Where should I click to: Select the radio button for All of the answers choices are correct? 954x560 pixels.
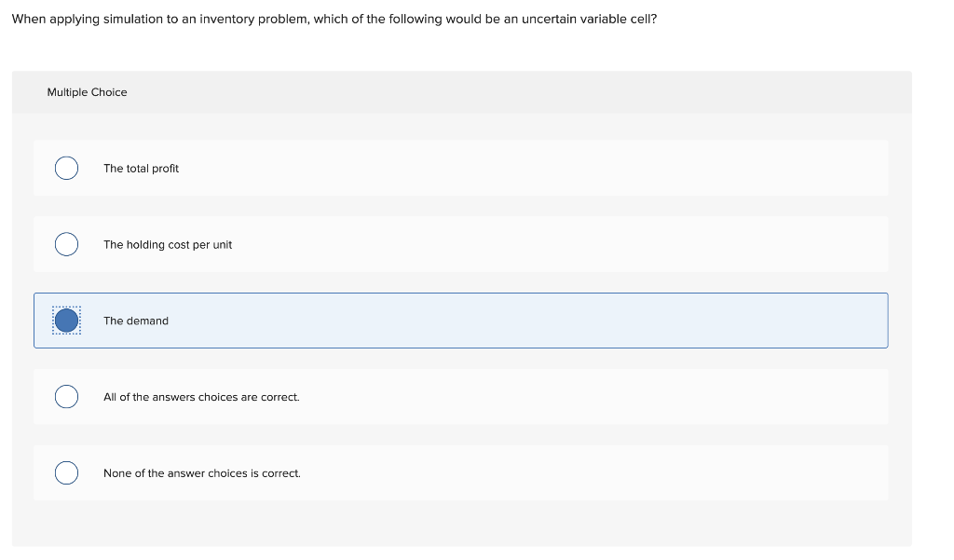click(66, 396)
